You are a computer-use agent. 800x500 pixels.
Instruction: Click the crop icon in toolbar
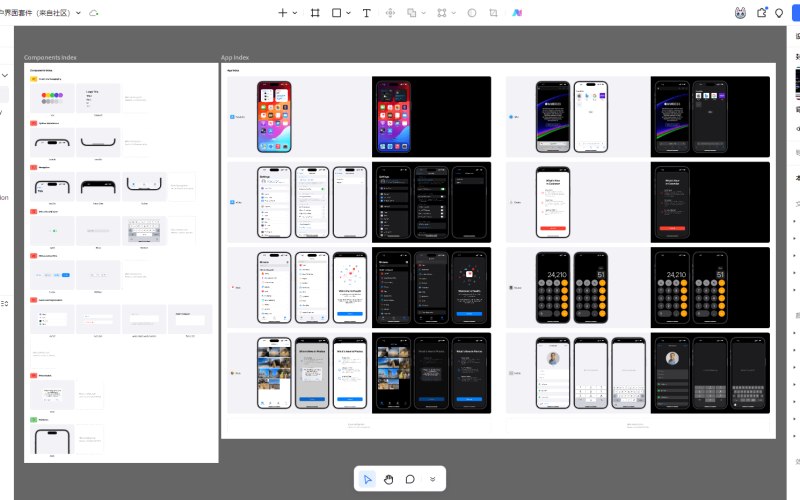pyautogui.click(x=493, y=13)
